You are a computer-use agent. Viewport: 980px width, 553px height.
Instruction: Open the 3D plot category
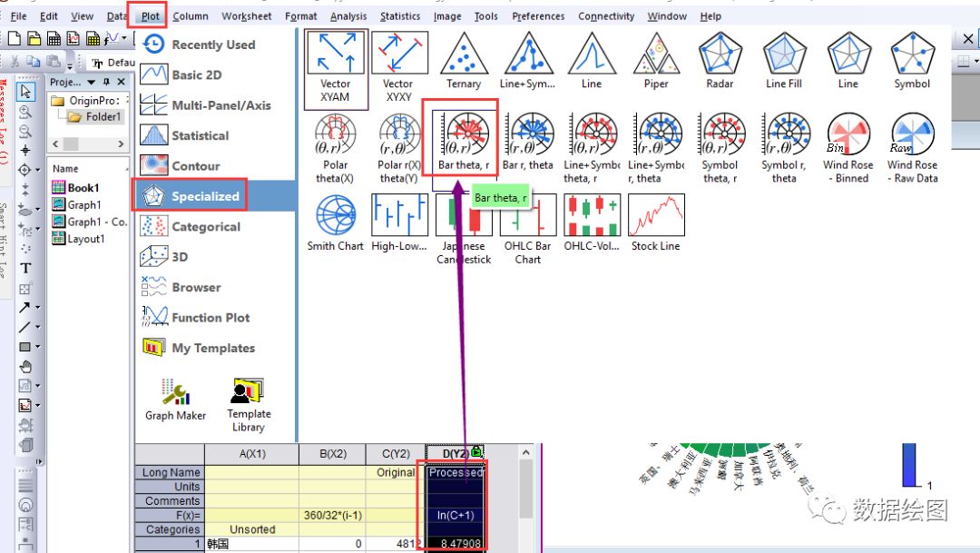(x=214, y=257)
